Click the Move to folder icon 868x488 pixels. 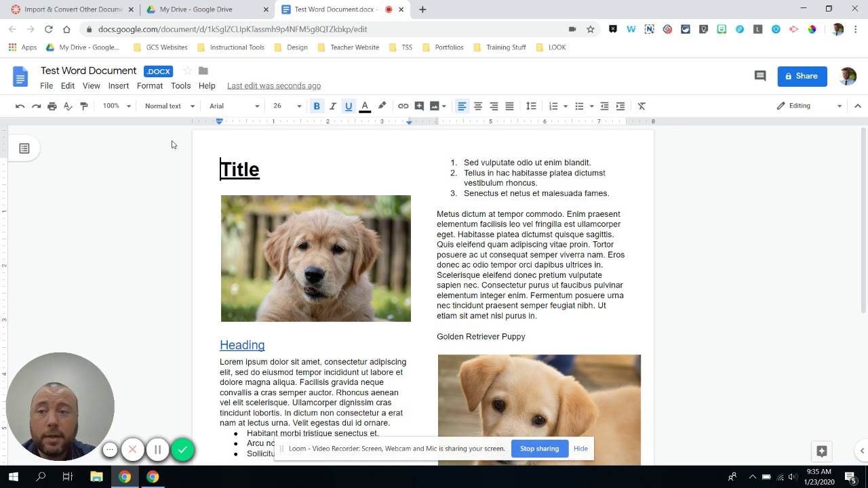coord(203,70)
